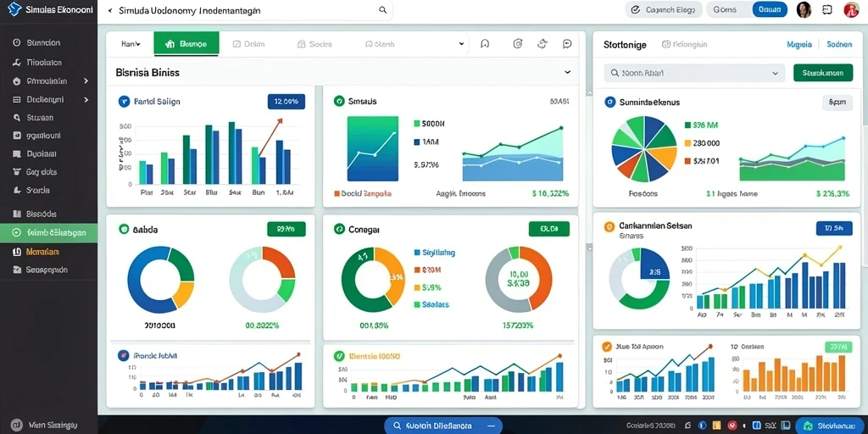Image resolution: width=868 pixels, height=434 pixels.
Task: Switch the toggle to Gnuan
Action: 770,9
